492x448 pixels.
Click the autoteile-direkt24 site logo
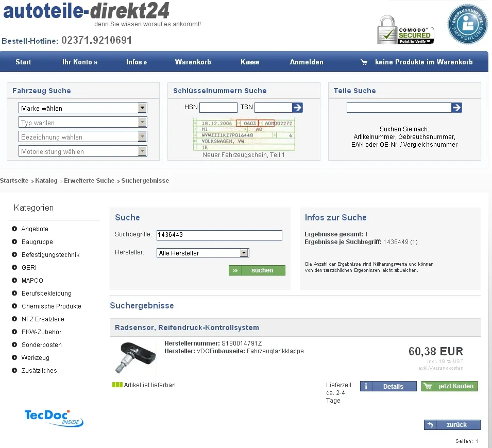coord(86,11)
